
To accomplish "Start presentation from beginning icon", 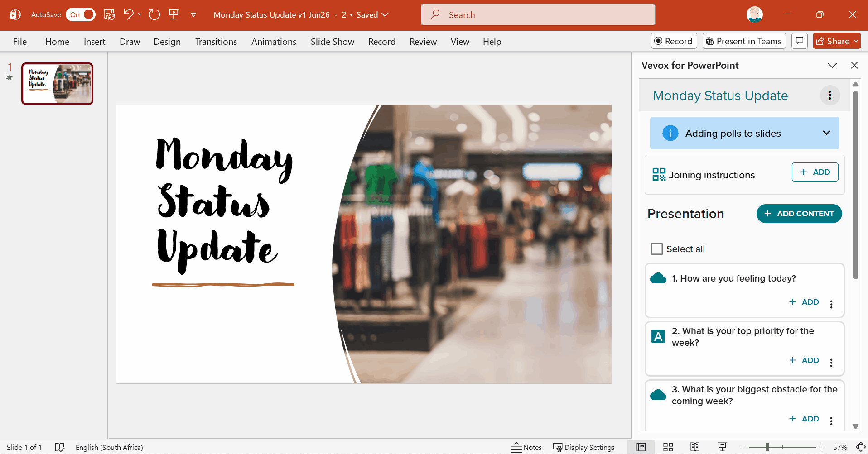I will pyautogui.click(x=174, y=14).
